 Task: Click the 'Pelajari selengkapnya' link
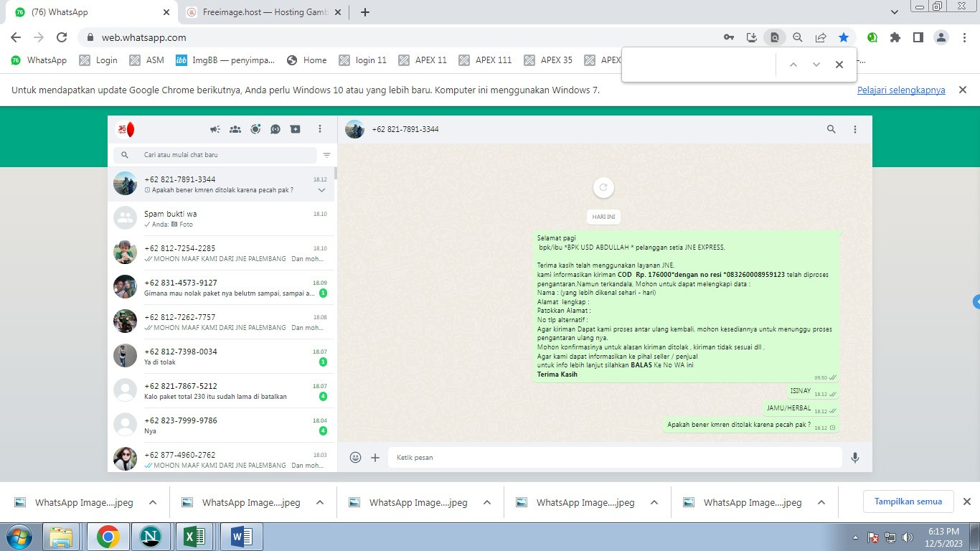(901, 90)
